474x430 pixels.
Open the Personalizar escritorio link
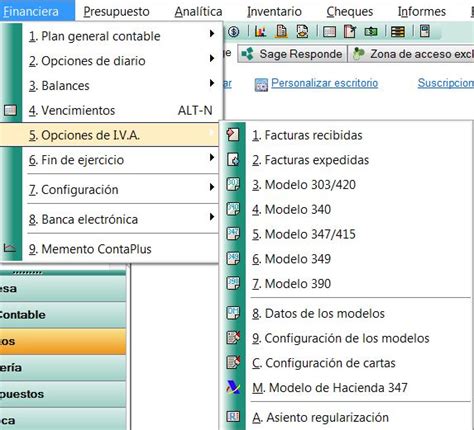324,83
